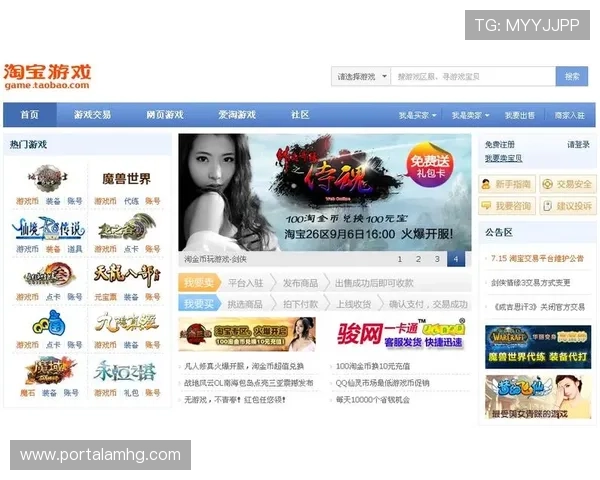Expand the 我是卖家 dropdown menu
This screenshot has width=600, height=480.
(470, 115)
